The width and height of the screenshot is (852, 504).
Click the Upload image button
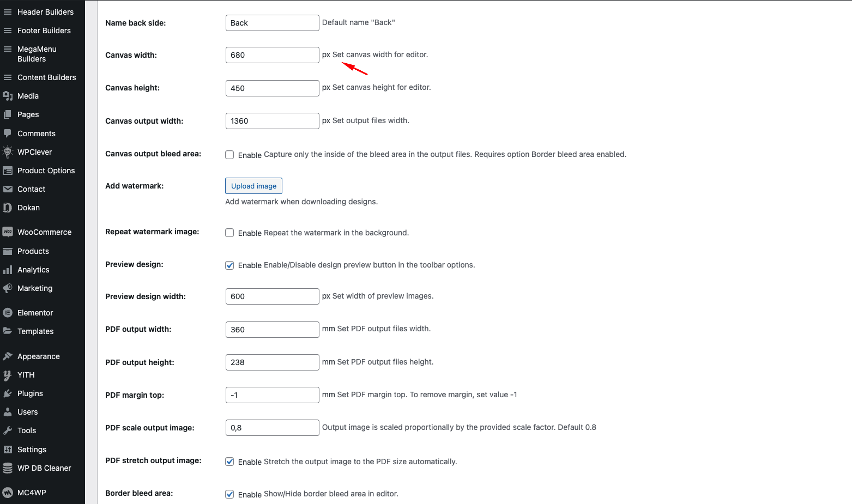253,186
